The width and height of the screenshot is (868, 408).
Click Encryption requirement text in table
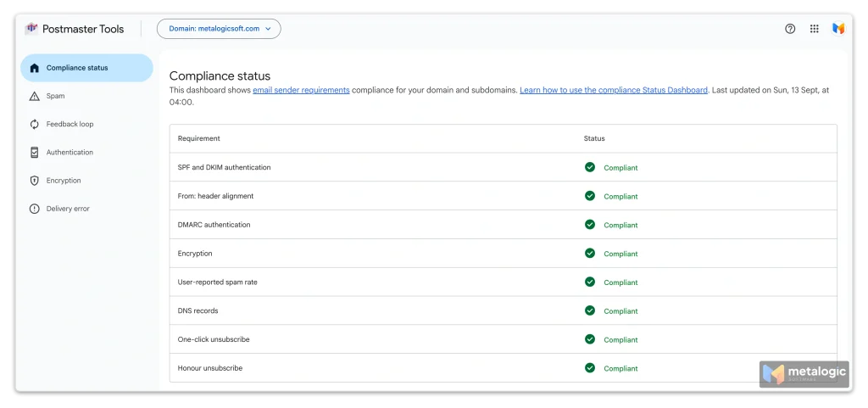point(195,254)
